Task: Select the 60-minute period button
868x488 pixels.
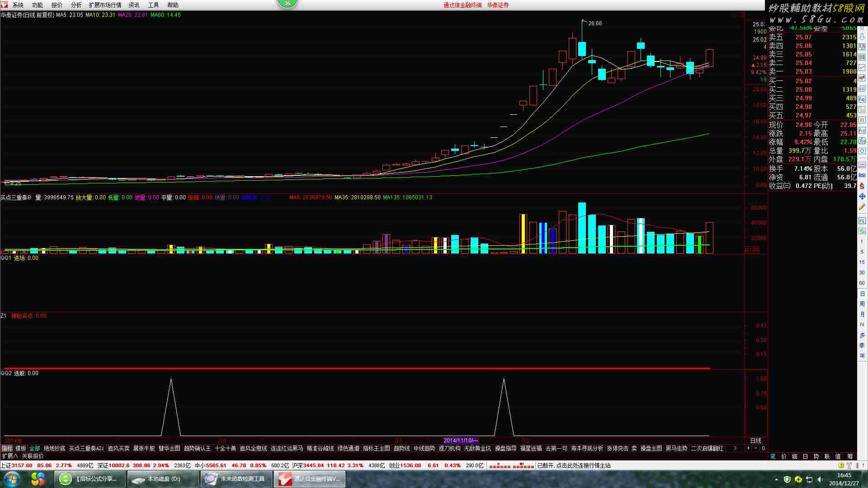Action: (862, 283)
